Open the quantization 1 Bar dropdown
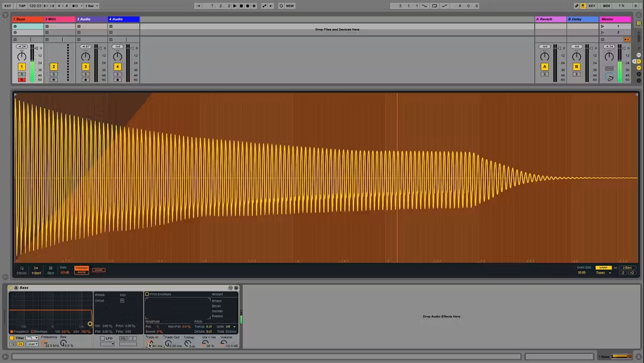 coord(90,6)
